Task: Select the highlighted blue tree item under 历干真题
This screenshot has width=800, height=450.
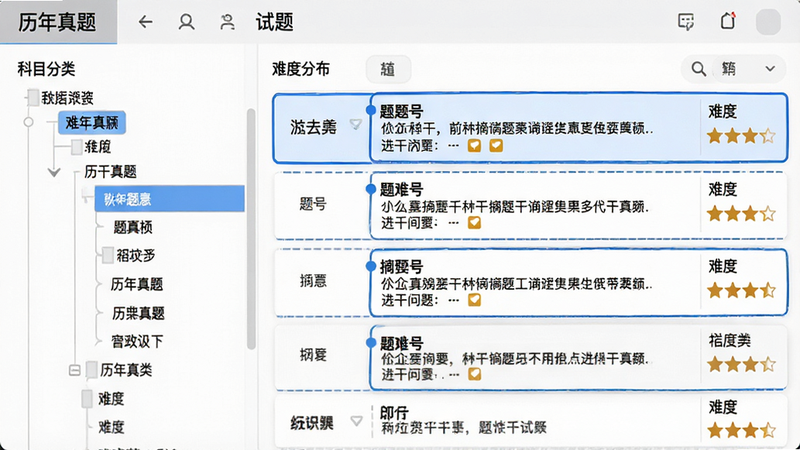Action: 169,199
